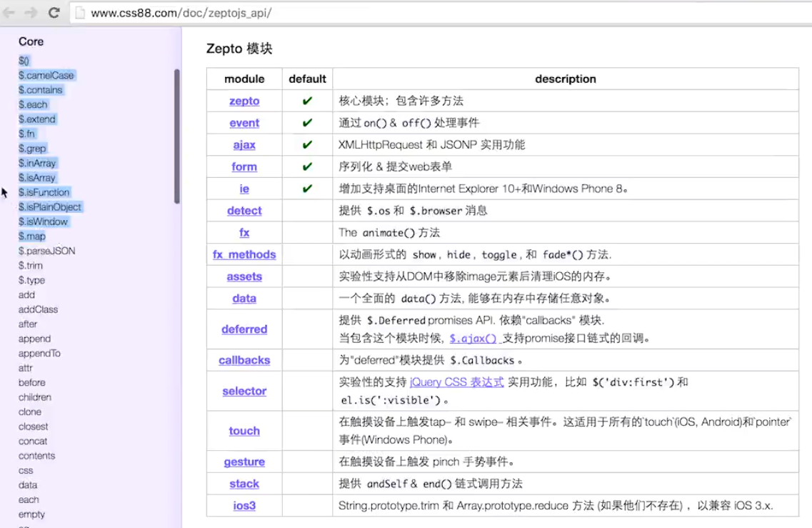
Task: Jump to add in sidebar
Action: pyautogui.click(x=27, y=294)
